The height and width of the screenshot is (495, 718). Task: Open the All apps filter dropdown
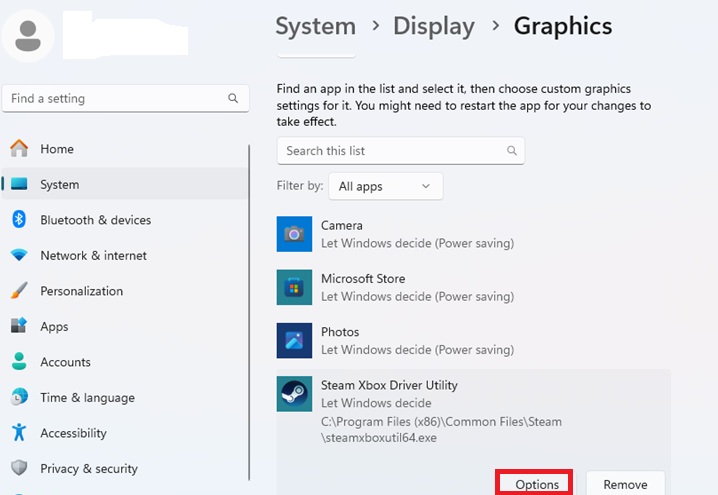point(386,186)
